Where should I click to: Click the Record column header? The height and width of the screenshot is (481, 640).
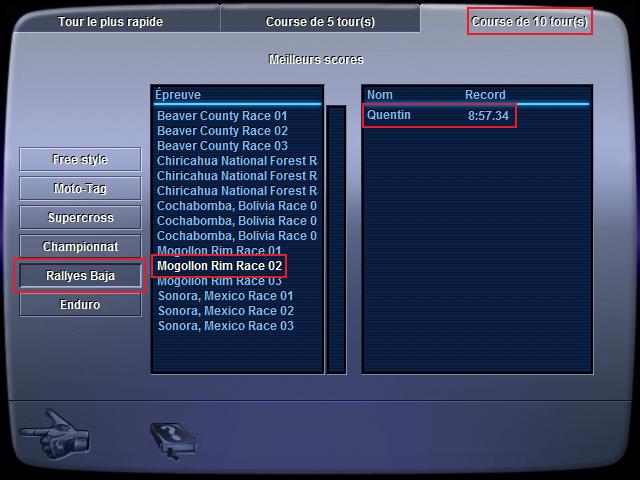pos(485,95)
